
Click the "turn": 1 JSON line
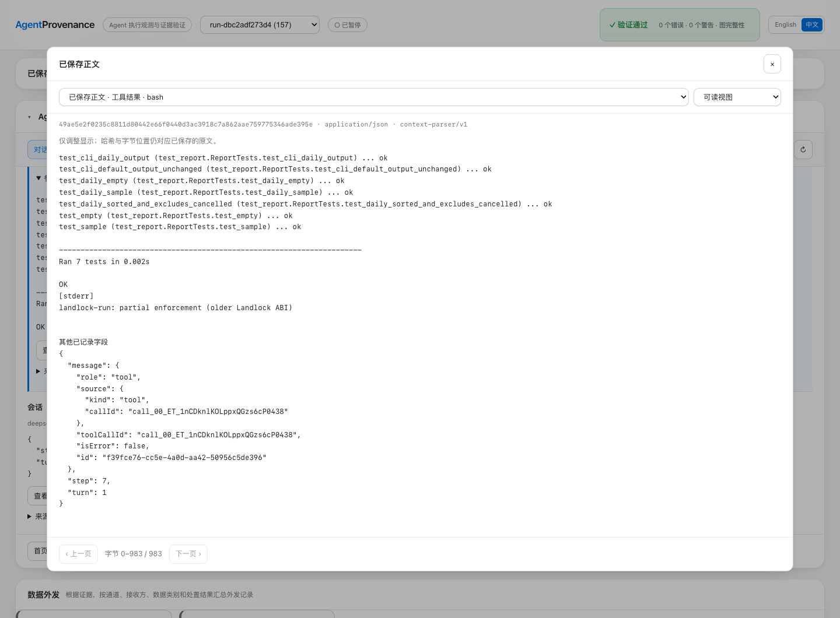coord(87,493)
